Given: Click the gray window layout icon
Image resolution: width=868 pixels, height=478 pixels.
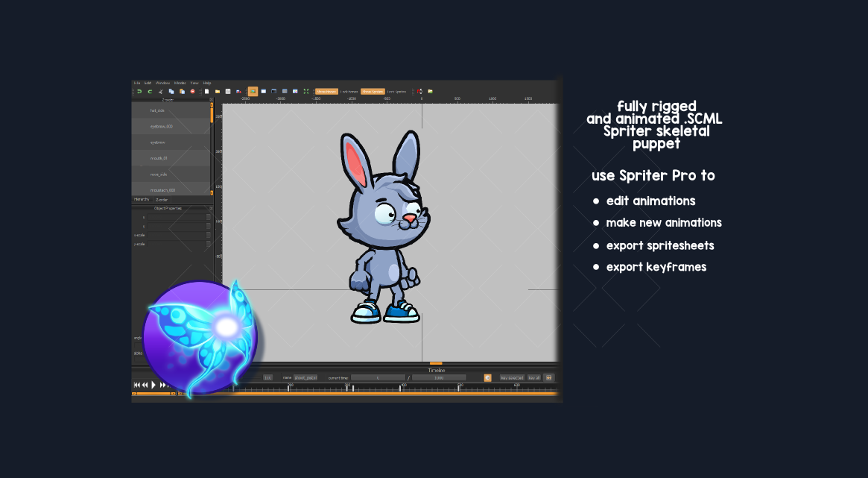Looking at the screenshot, I should (285, 92).
